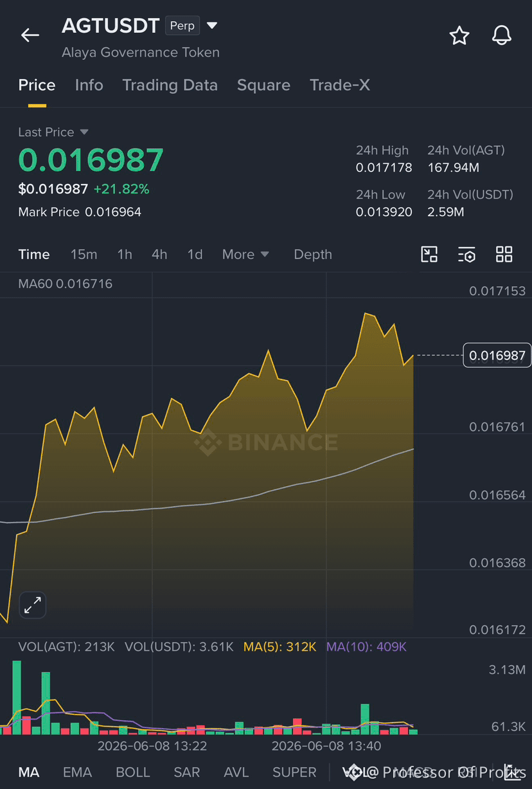This screenshot has height=789, width=532.
Task: Enable the SAR indicator
Action: [x=186, y=772]
